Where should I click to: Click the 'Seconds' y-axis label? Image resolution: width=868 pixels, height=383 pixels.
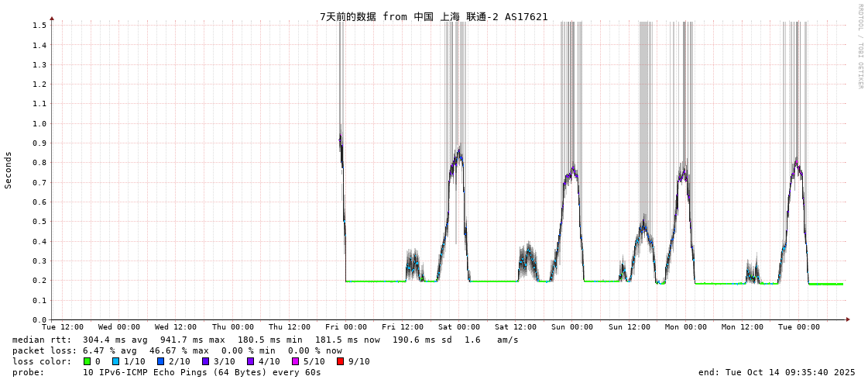point(9,170)
